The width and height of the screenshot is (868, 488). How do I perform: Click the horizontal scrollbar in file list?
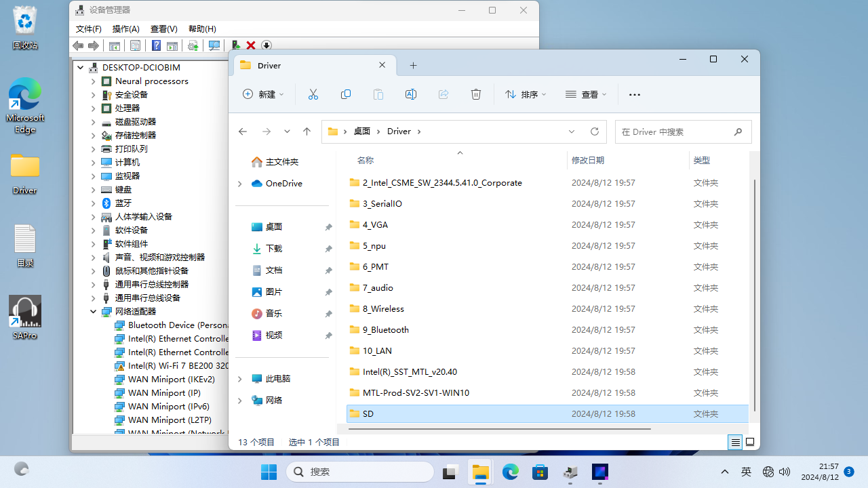[x=498, y=428]
